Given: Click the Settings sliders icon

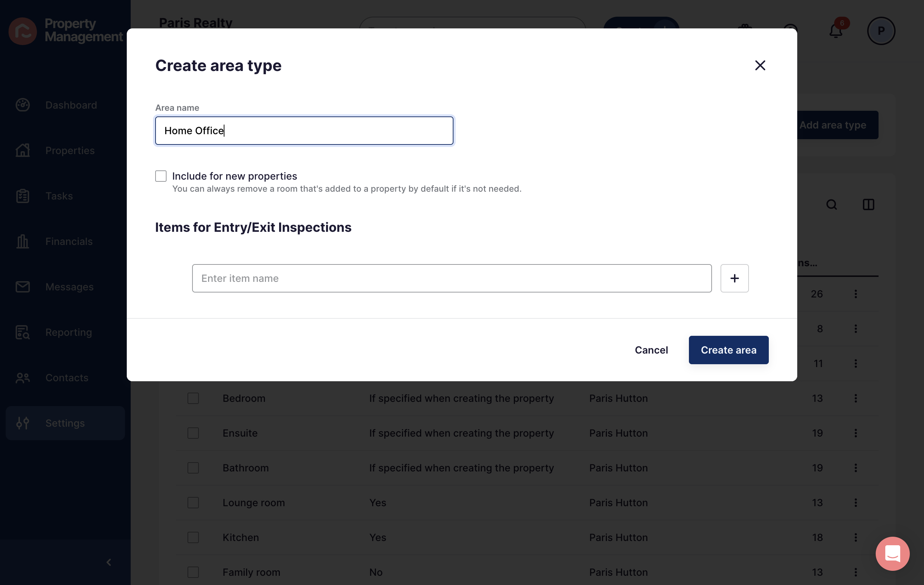Looking at the screenshot, I should [x=23, y=423].
